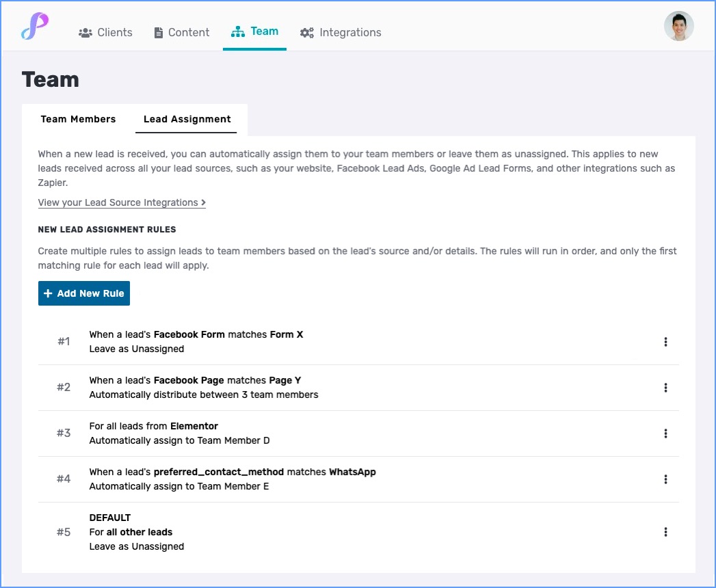Click the profile avatar photo

[x=678, y=27]
